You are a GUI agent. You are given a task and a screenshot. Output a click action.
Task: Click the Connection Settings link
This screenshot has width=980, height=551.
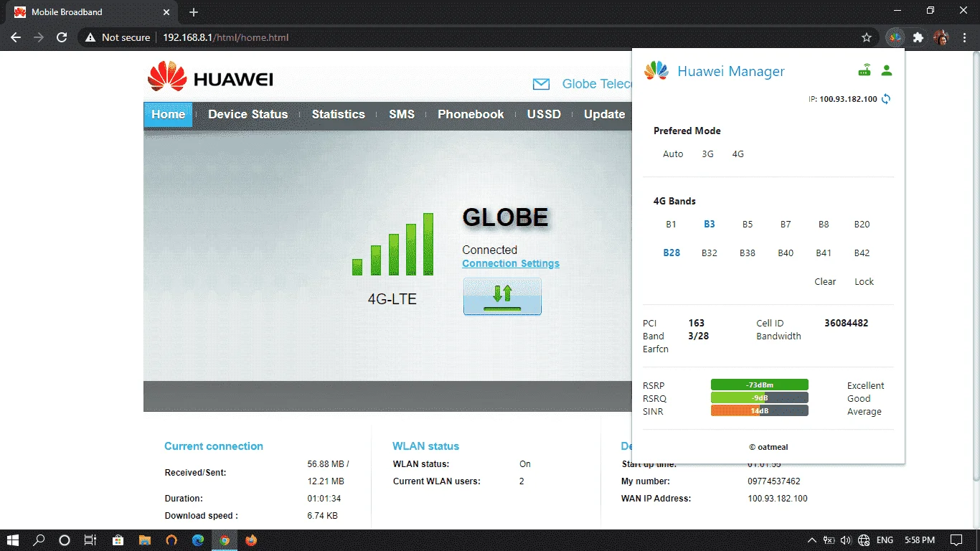[x=511, y=263]
